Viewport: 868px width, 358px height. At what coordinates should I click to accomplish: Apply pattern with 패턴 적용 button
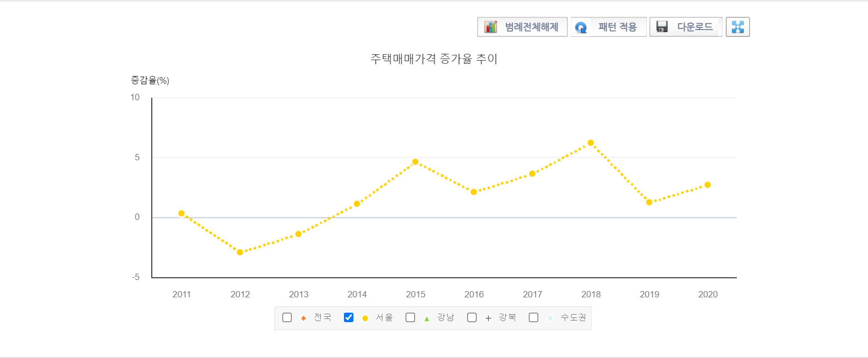[608, 27]
